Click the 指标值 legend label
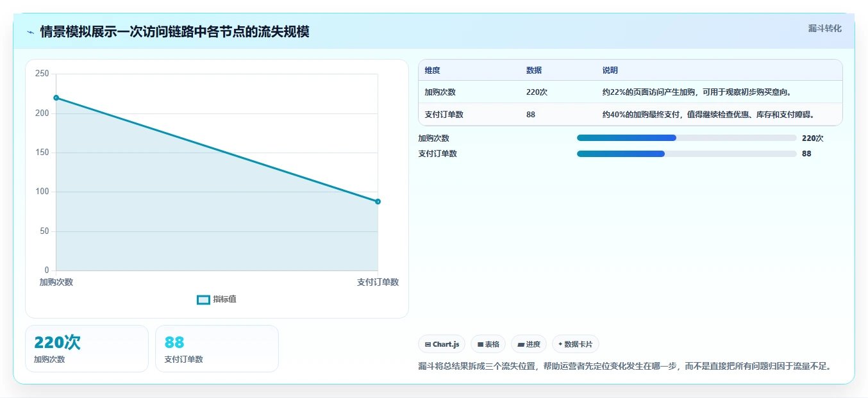The height and width of the screenshot is (398, 868). click(x=225, y=299)
